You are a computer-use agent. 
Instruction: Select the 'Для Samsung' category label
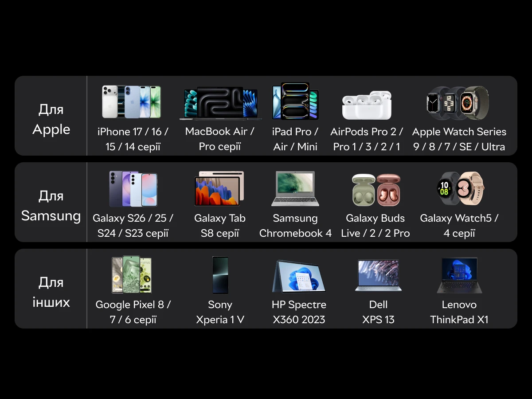(51, 206)
